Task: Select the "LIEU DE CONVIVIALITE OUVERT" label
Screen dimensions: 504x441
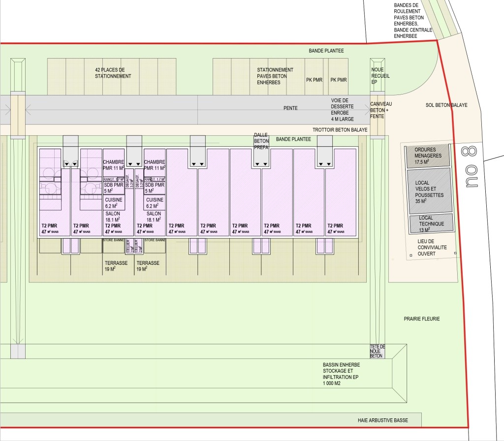Action: [432, 248]
